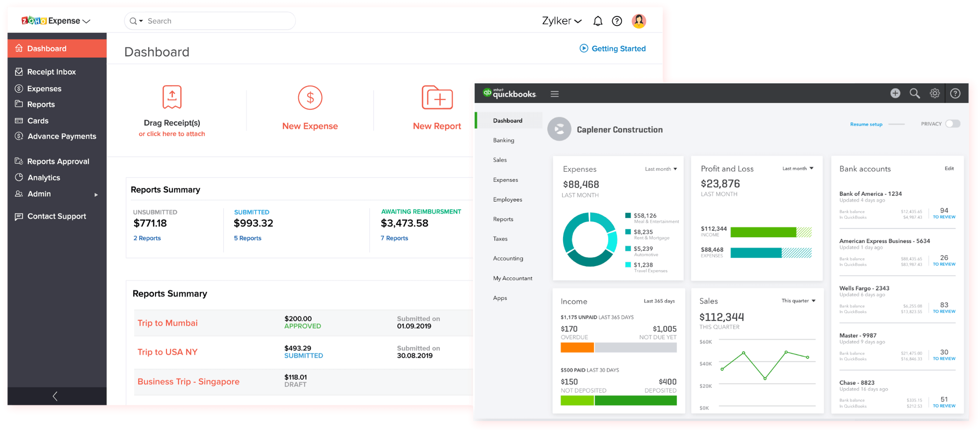Select My Accountant in QuickBooks sidebar
This screenshot has height=432, width=980.
coord(512,278)
